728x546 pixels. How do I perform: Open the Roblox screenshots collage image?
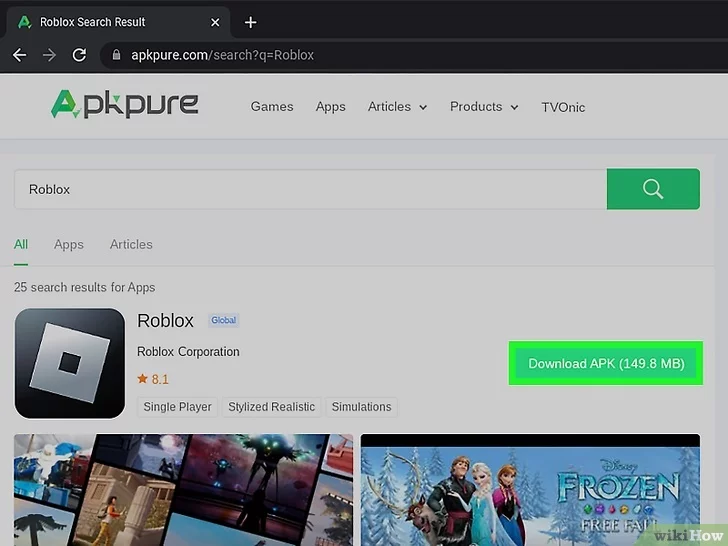click(x=183, y=490)
